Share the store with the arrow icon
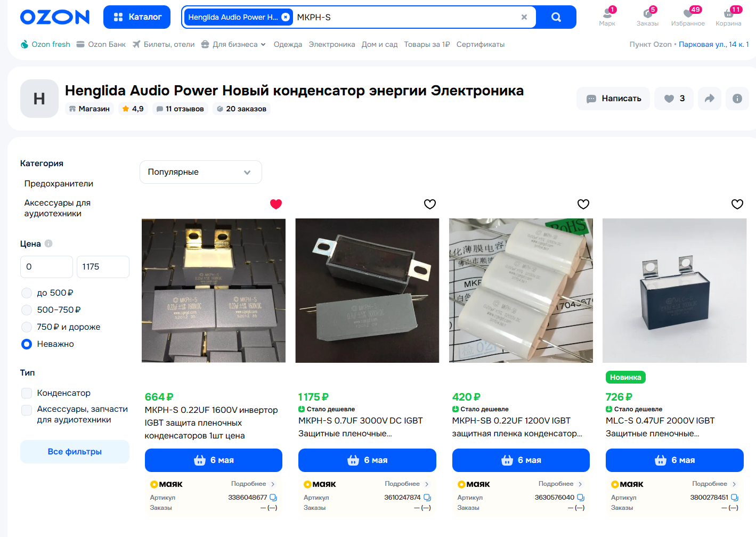Viewport: 756px width, 537px height. tap(710, 99)
